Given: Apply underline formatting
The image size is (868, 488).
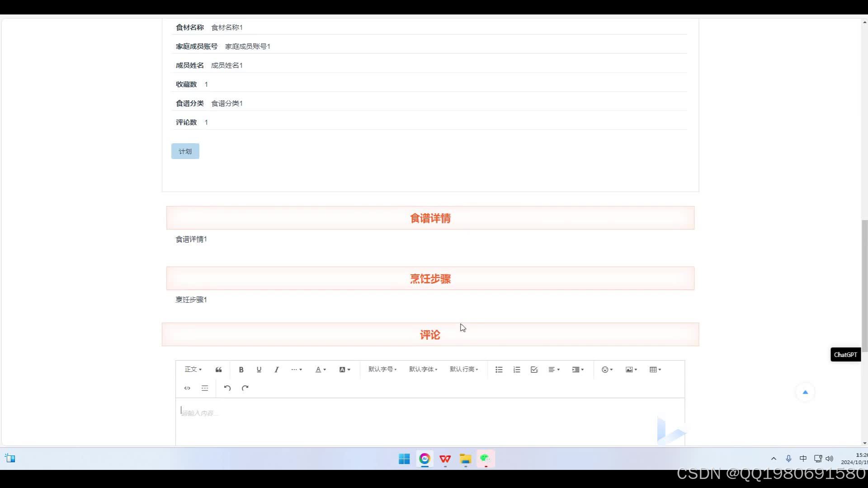Looking at the screenshot, I should [x=259, y=370].
